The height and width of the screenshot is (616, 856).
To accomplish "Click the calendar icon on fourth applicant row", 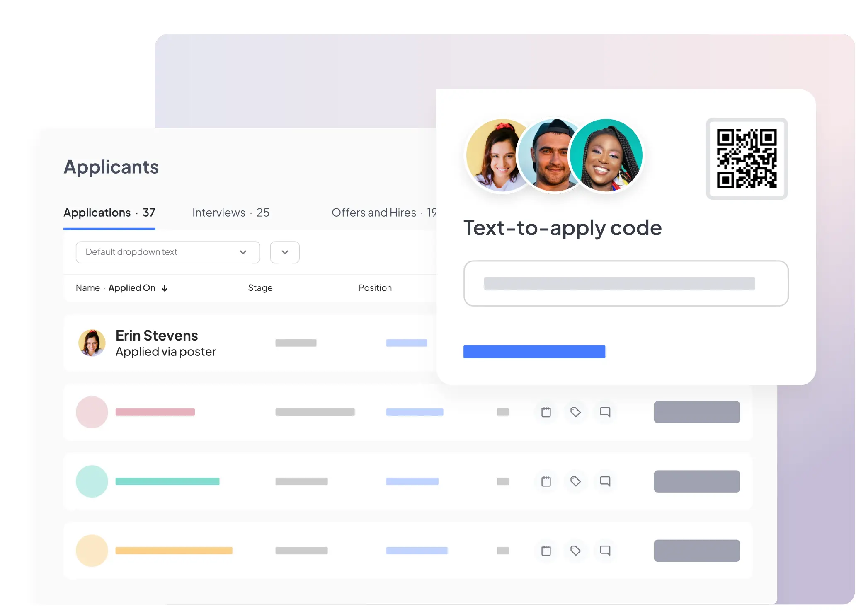I will point(546,551).
